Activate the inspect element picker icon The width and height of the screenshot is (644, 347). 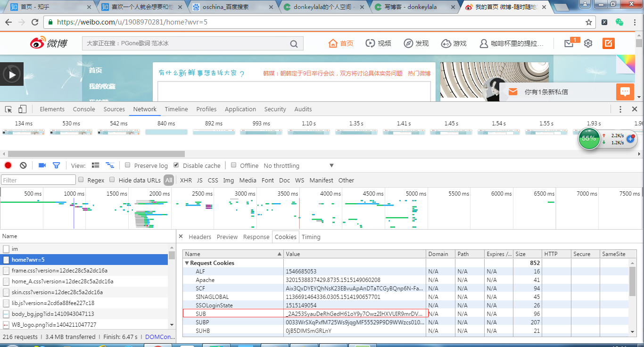coord(8,109)
